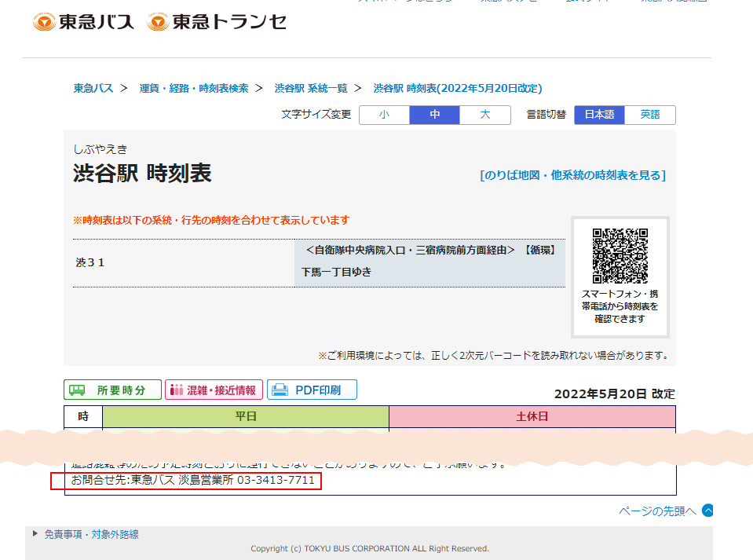
Task: Switch language to 日本語
Action: [599, 115]
